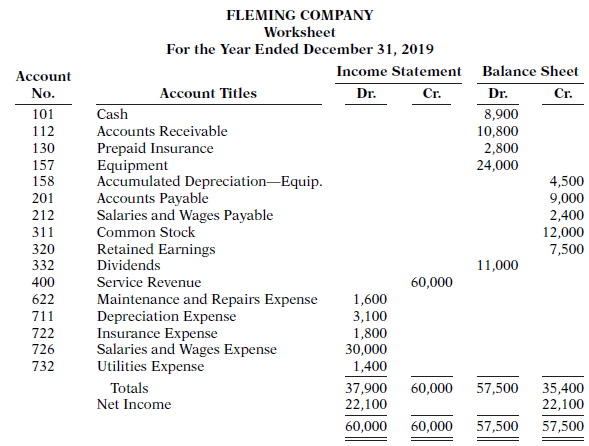The width and height of the screenshot is (589, 446).
Task: Click the Accounts Payable credit 9,000
Action: [567, 198]
